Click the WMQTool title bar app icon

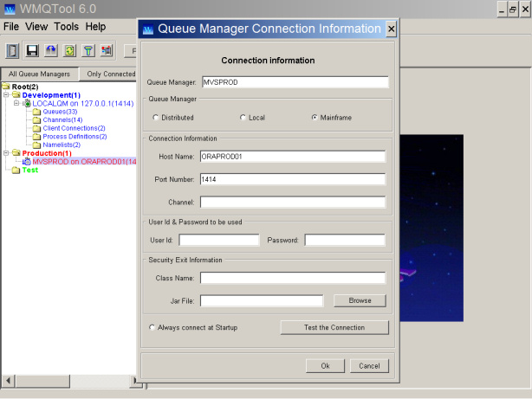click(x=10, y=10)
